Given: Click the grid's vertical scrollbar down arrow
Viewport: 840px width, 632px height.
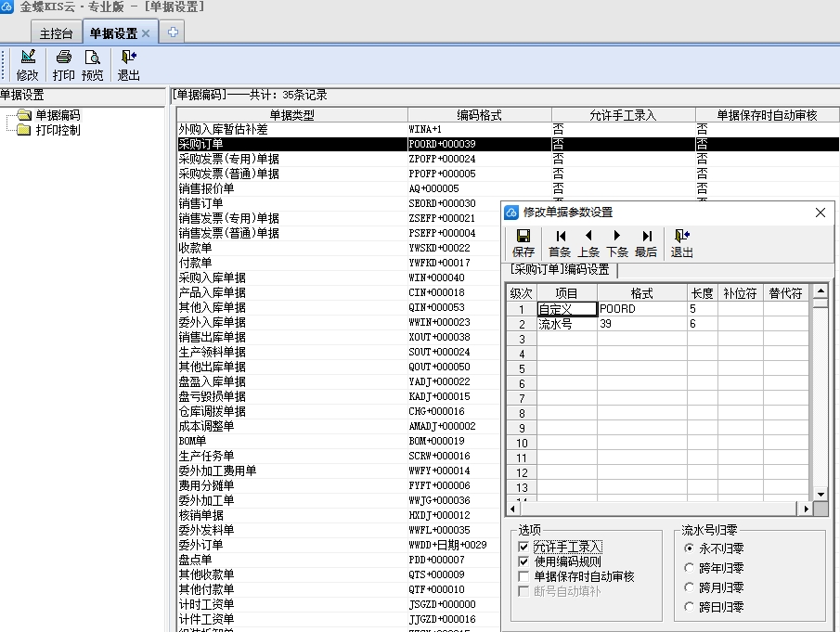Looking at the screenshot, I should coord(821,494).
